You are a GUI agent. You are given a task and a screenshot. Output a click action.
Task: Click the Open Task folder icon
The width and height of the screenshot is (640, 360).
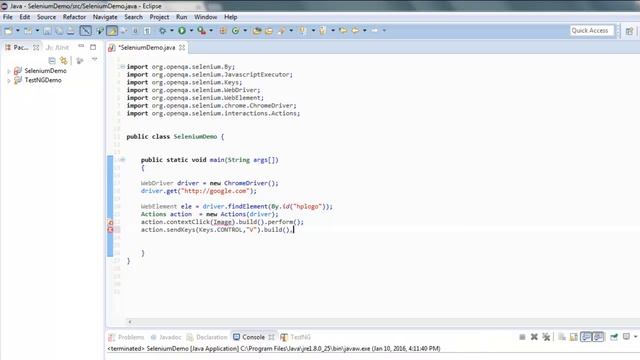[x=269, y=31]
